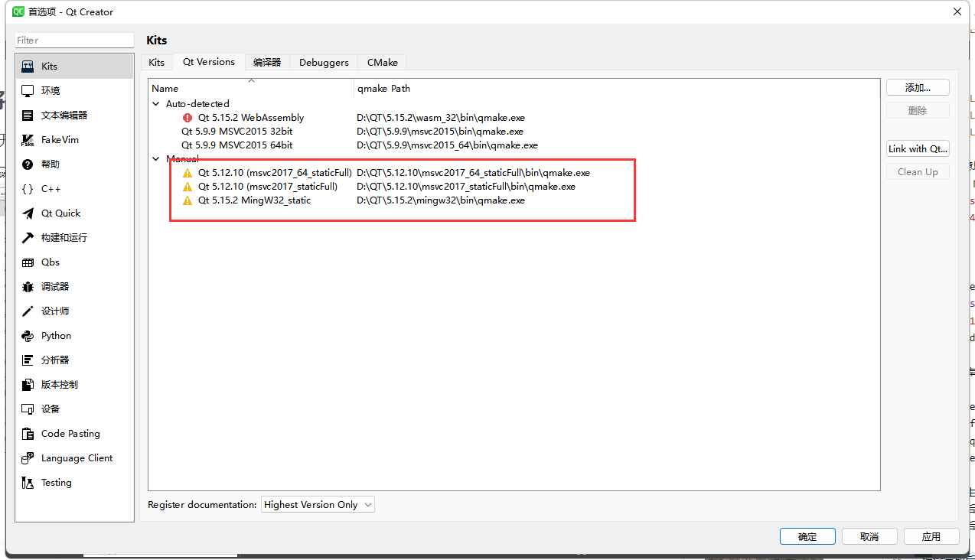Click warning icon of MingW32_static version
975x560 pixels.
187,200
